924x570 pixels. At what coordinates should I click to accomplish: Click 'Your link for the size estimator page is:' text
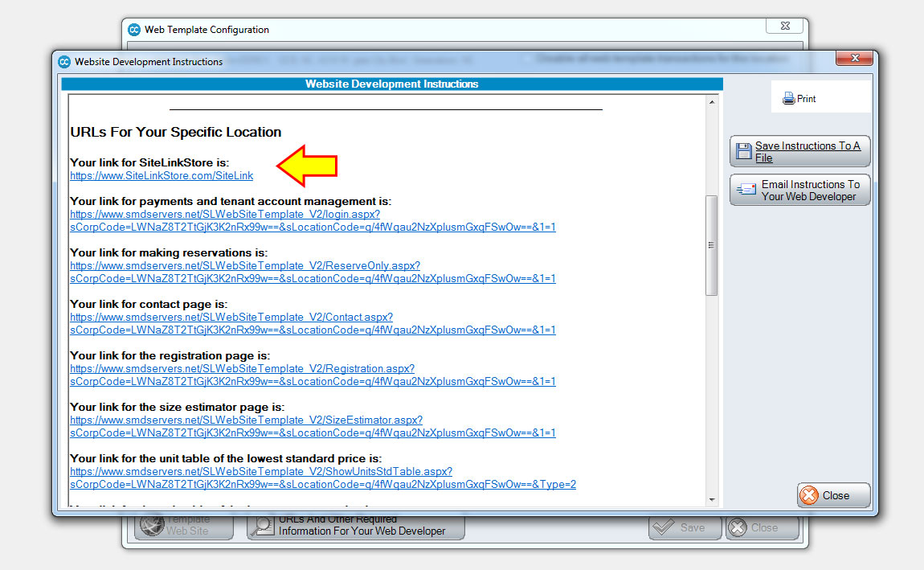coord(178,408)
